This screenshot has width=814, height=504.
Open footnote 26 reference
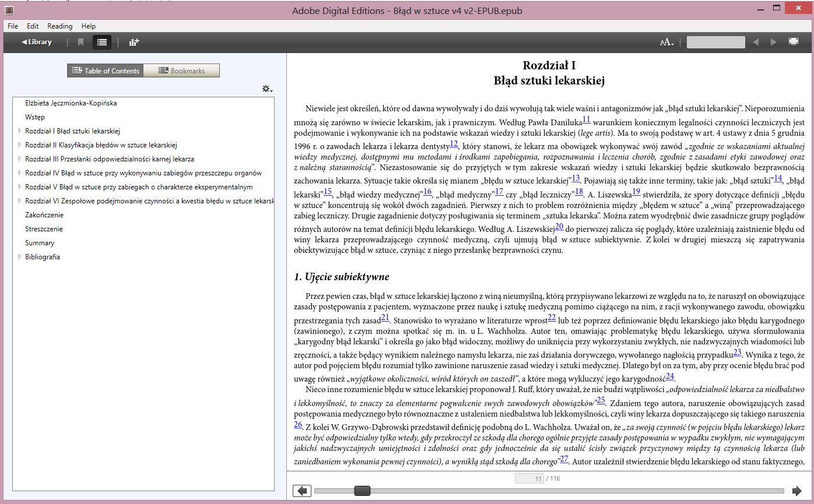pyautogui.click(x=298, y=424)
